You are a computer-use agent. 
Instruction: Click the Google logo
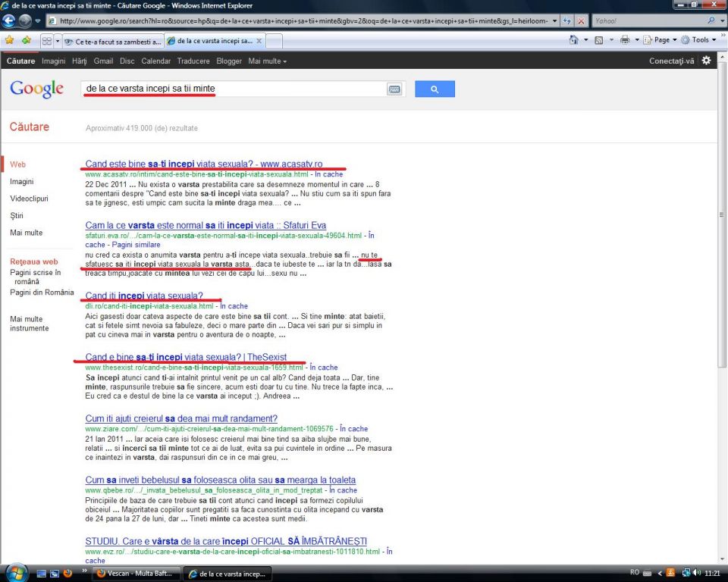click(x=36, y=89)
